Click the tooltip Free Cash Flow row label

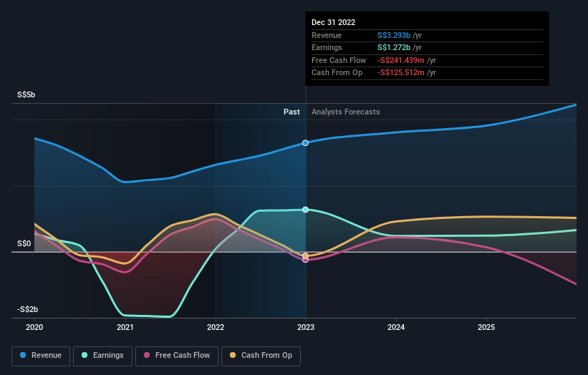point(339,60)
